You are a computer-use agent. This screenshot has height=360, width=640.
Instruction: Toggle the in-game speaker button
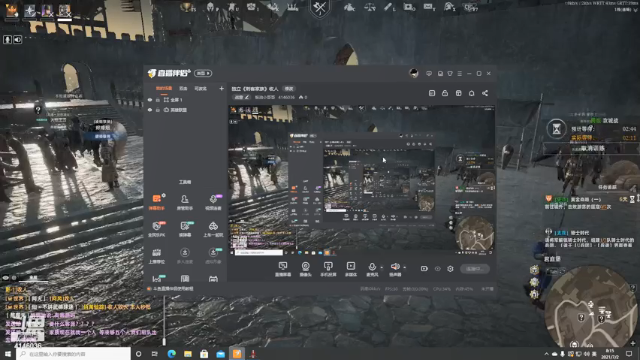18,40
